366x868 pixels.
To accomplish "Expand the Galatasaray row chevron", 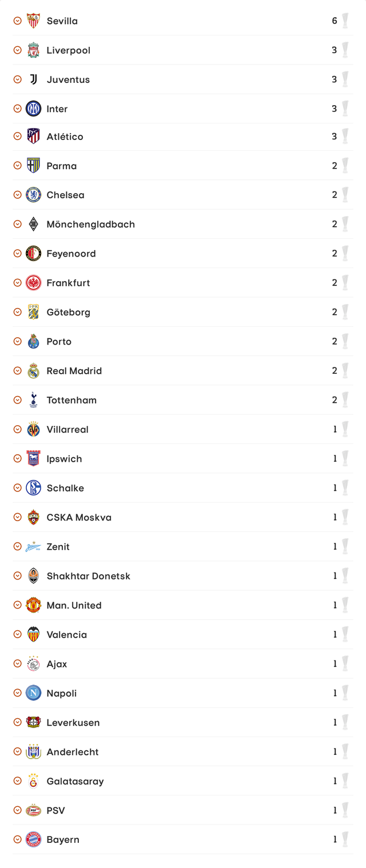I will click(18, 781).
